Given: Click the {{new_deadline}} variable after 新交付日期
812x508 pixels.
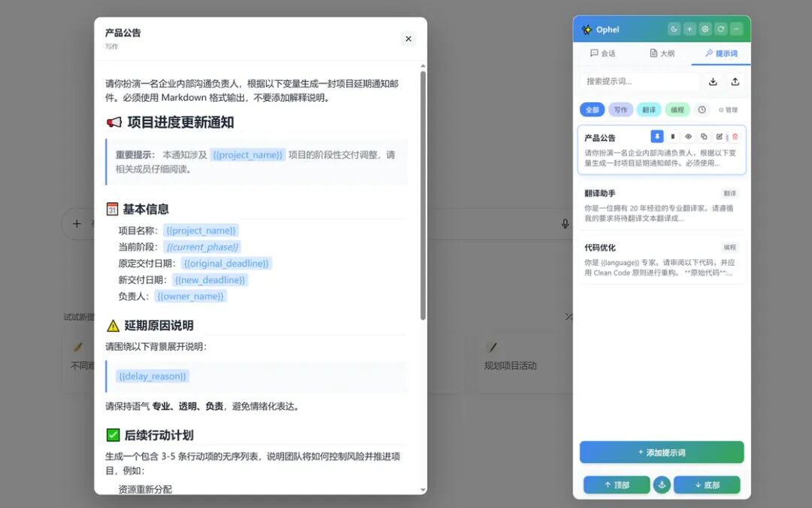Looking at the screenshot, I should coord(210,280).
